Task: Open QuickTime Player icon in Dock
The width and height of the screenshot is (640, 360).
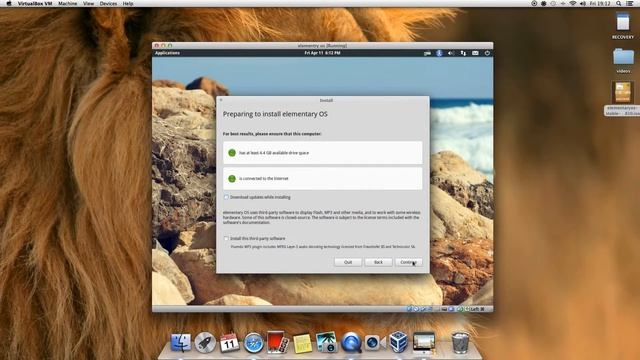Action: (351, 342)
